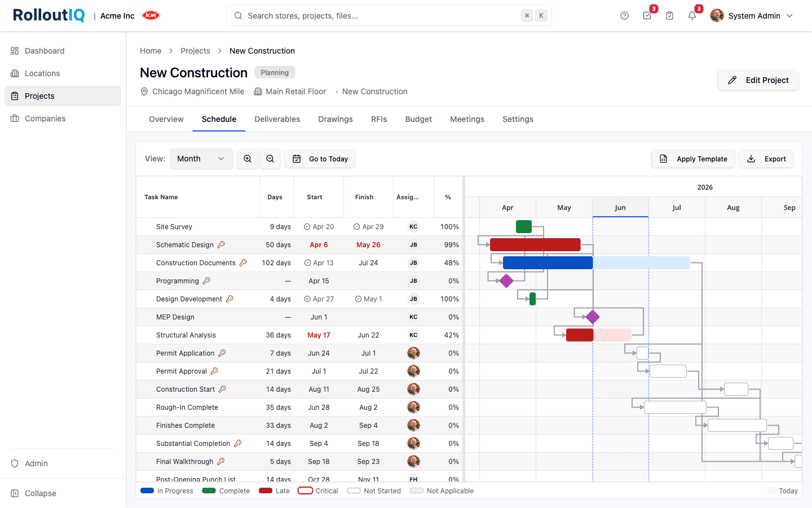Viewport: 812px width, 508px height.
Task: Follow the Projects breadcrumb link
Action: pos(195,51)
